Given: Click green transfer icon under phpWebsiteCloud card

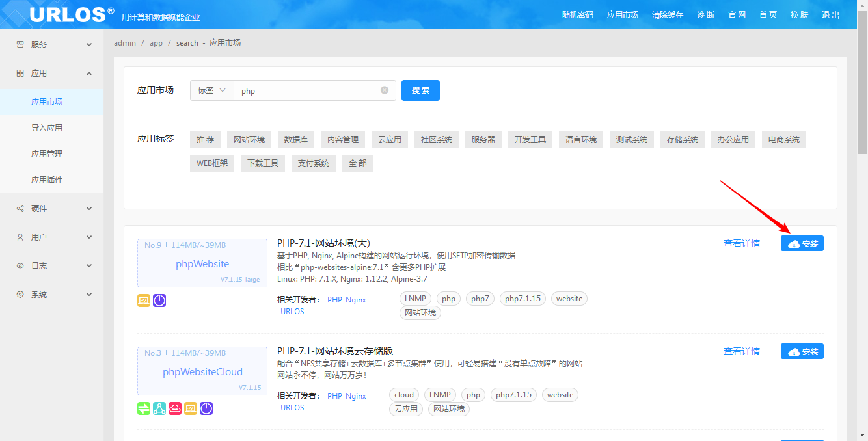Looking at the screenshot, I should [x=144, y=408].
